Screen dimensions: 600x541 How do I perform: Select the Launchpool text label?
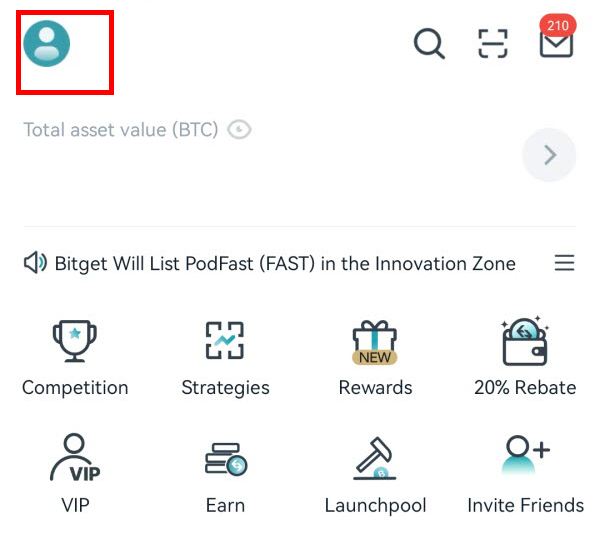pyautogui.click(x=375, y=506)
